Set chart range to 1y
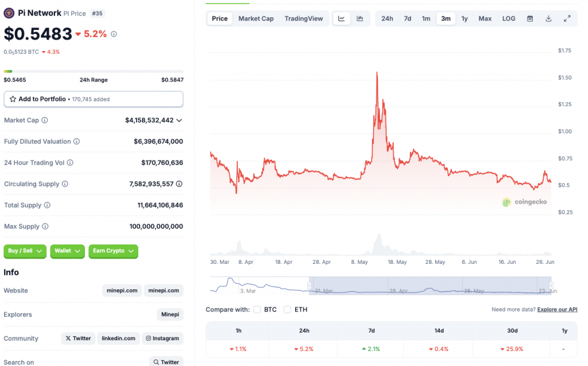 (465, 18)
